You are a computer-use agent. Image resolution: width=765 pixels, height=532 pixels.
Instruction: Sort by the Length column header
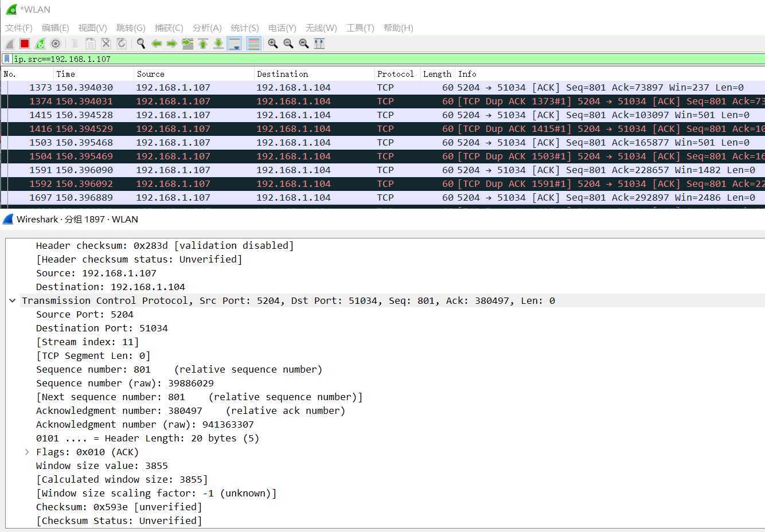click(x=438, y=74)
